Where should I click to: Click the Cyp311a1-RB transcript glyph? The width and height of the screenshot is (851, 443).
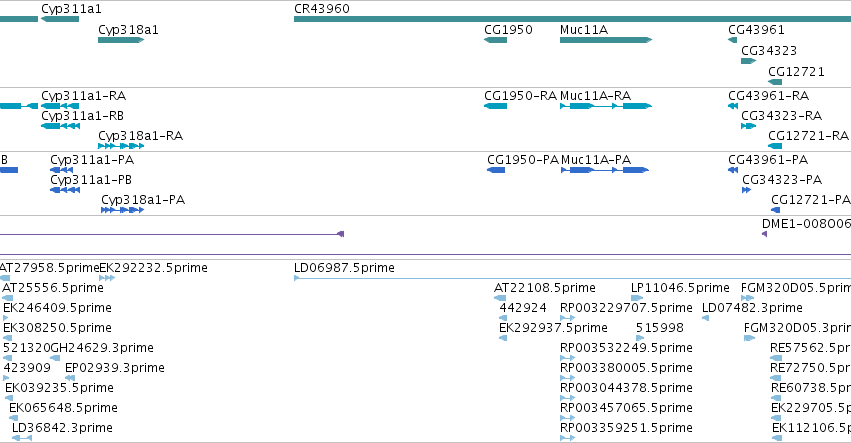pos(60,126)
